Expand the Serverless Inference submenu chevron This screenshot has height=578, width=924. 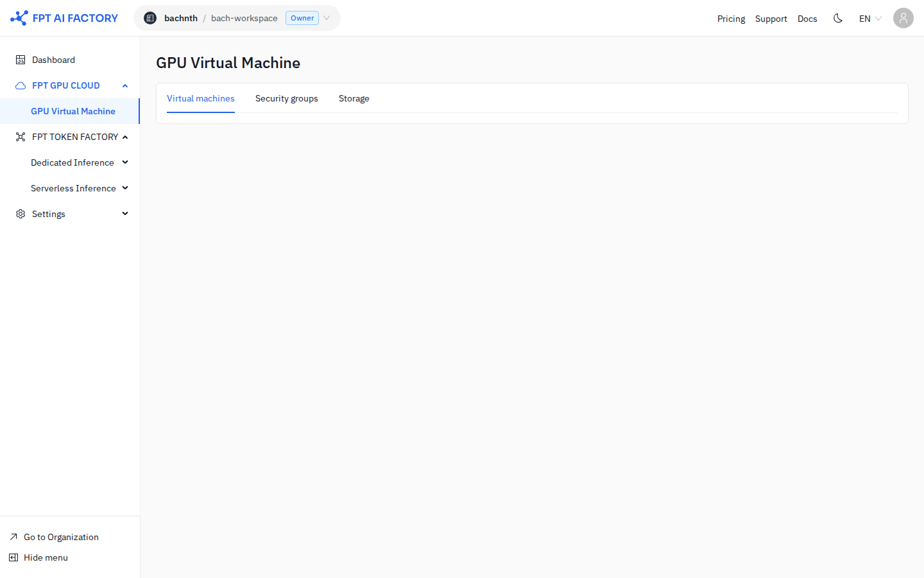(x=125, y=188)
